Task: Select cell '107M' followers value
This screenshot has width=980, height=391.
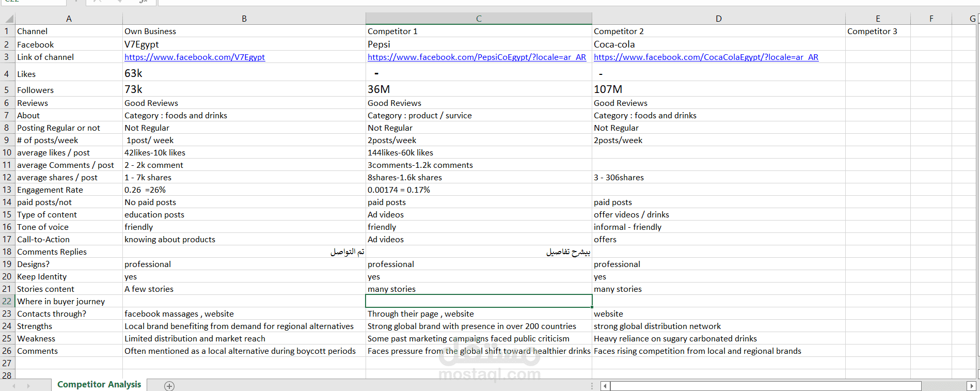Action: pos(719,89)
